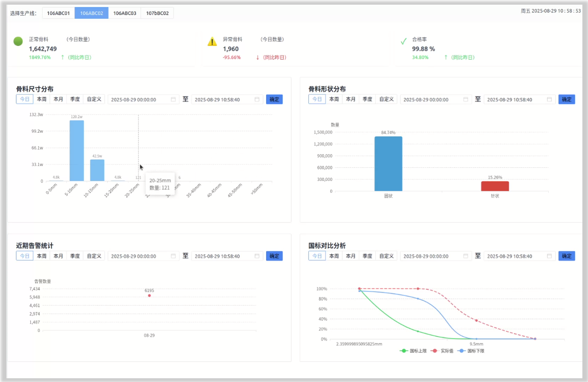Open calendar icon in 近期告警统计 end date
Image resolution: width=588 pixels, height=382 pixels.
coord(257,256)
